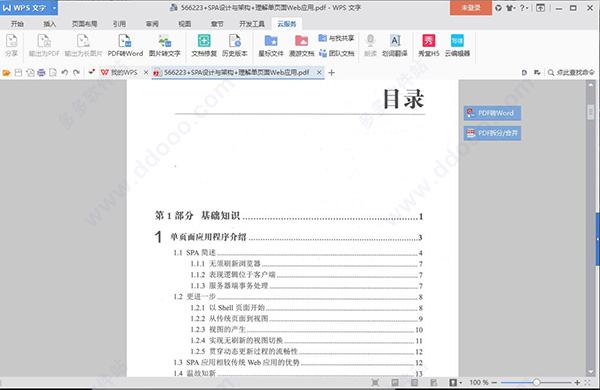Screen dimensions: 600x390
Task: Click the vertical scrollbar up arrow
Action: tap(591, 85)
